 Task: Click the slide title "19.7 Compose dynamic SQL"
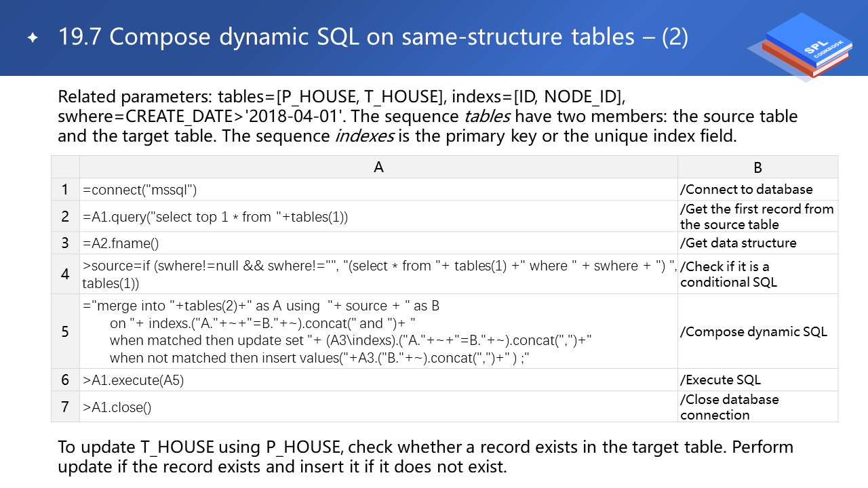pyautogui.click(x=373, y=37)
